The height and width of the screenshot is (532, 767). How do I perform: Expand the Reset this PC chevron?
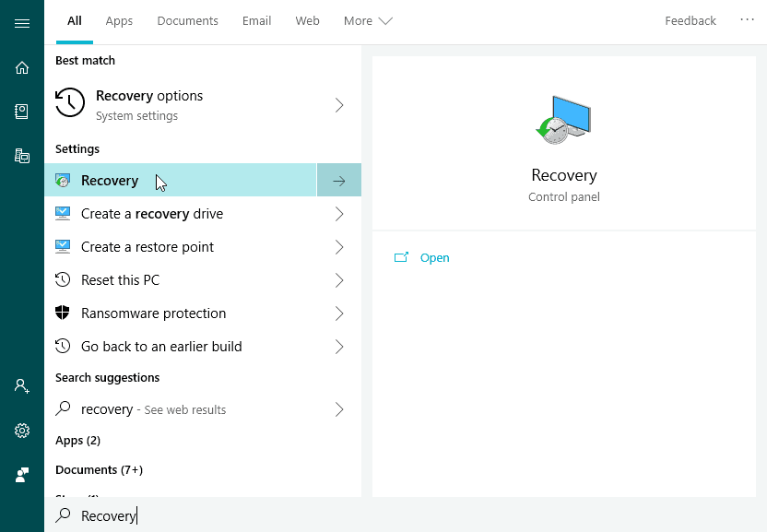coord(339,280)
